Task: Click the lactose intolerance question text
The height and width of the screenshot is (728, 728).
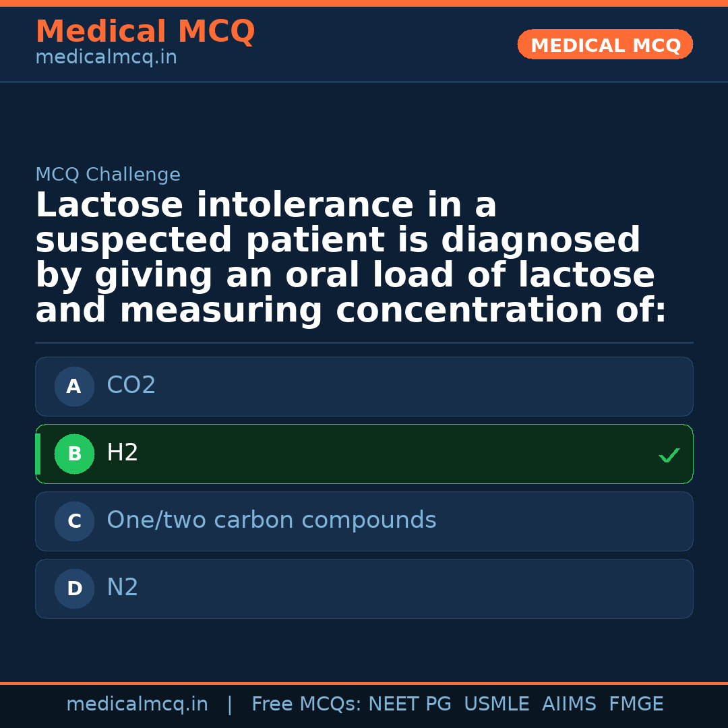Action: click(351, 258)
